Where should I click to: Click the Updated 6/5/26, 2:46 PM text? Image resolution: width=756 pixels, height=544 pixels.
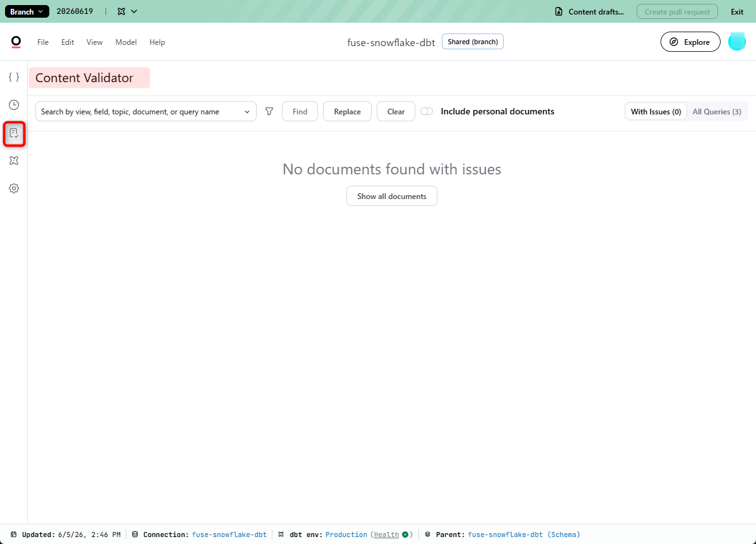71,535
